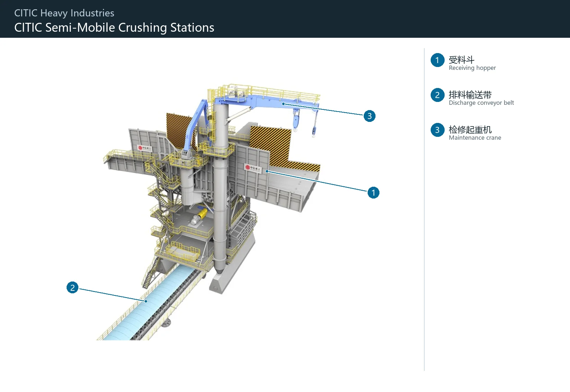
Task: Click hotspot marker 3 by the crane
Action: [369, 116]
